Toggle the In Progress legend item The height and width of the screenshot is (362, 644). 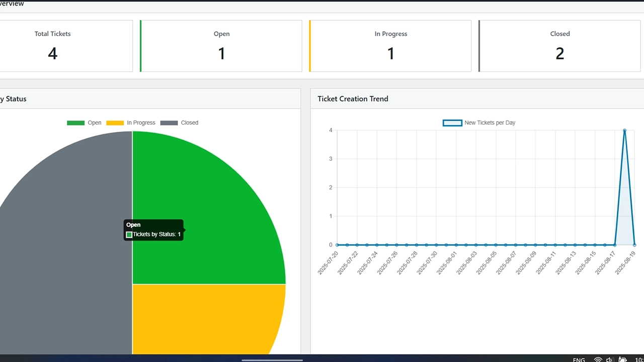tap(131, 123)
